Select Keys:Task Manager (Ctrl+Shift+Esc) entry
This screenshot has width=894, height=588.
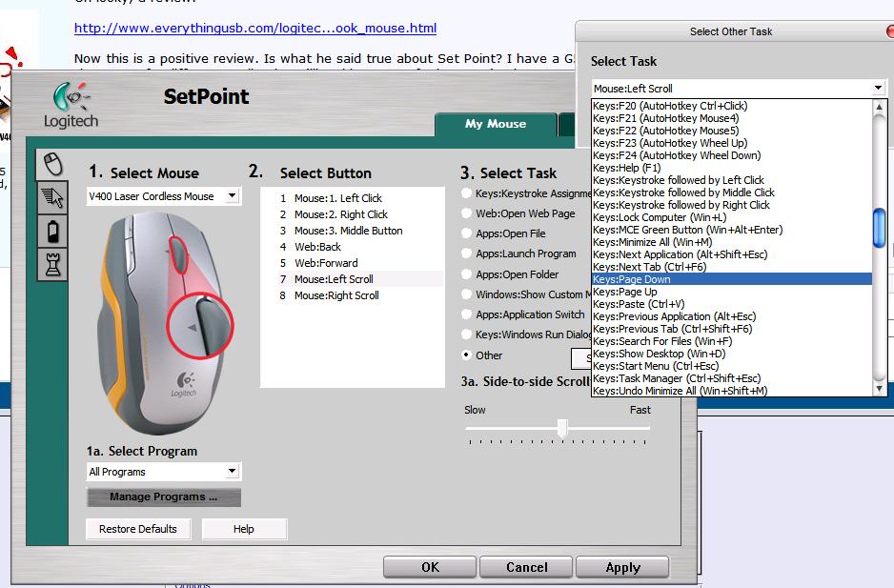click(732, 378)
